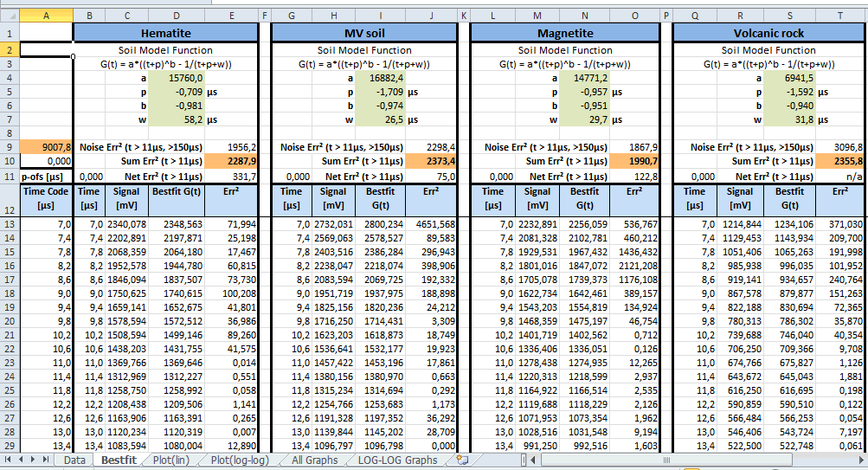Click Magnetite Net Err² value 122,8
868x470 pixels.
(x=634, y=177)
